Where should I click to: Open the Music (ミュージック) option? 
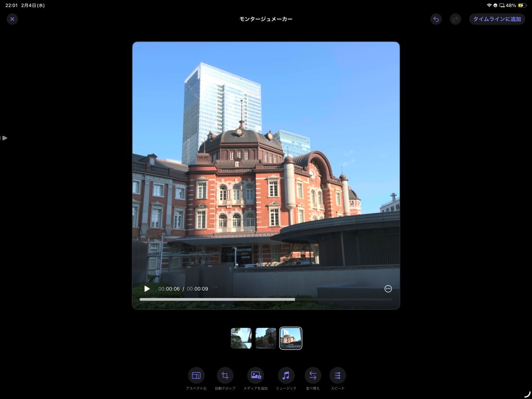coord(286,376)
